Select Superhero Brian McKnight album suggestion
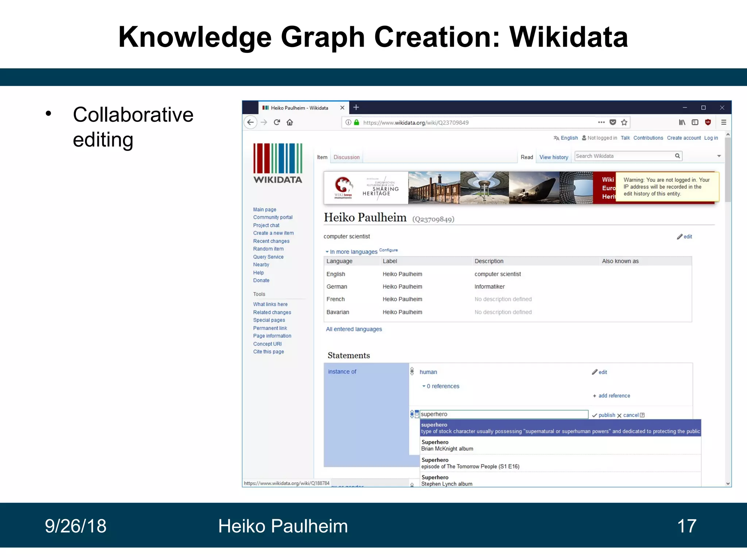Screen dimensions: 747x560 pyautogui.click(x=560, y=445)
